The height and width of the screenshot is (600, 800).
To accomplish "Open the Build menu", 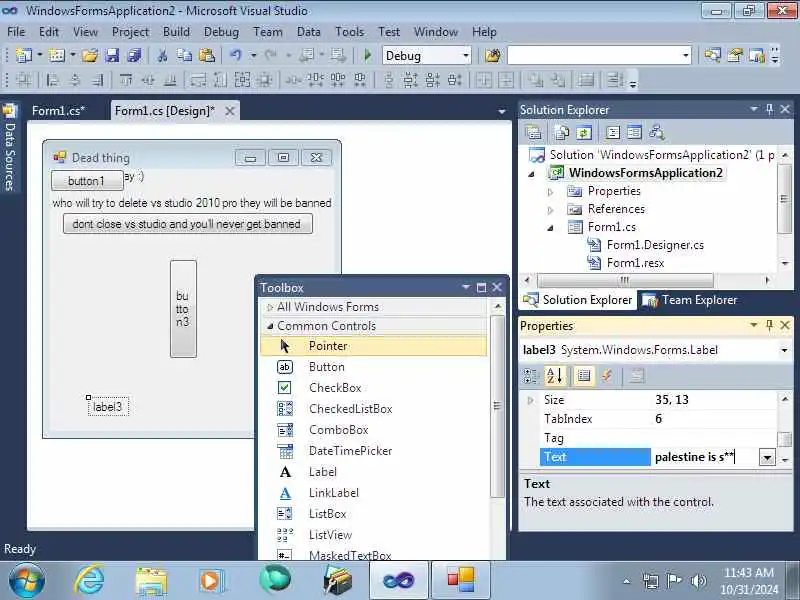I will click(176, 32).
